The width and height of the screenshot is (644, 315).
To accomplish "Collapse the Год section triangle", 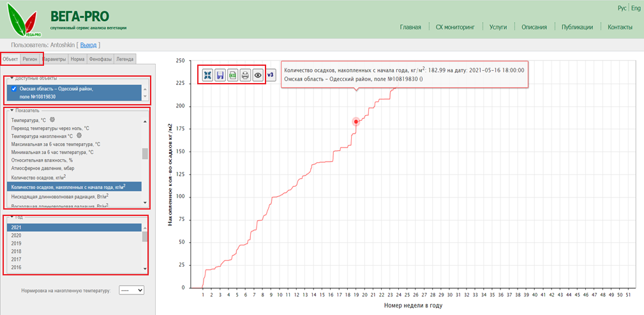I will 11,217.
